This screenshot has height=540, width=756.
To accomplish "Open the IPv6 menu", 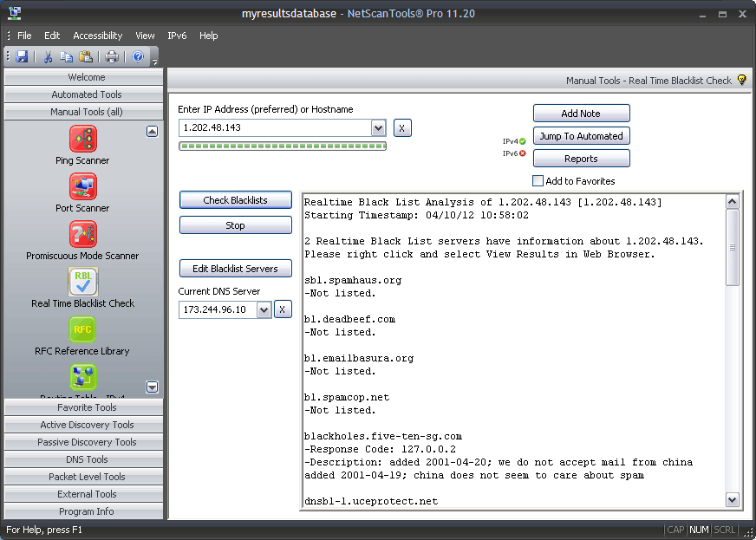I will [x=177, y=36].
